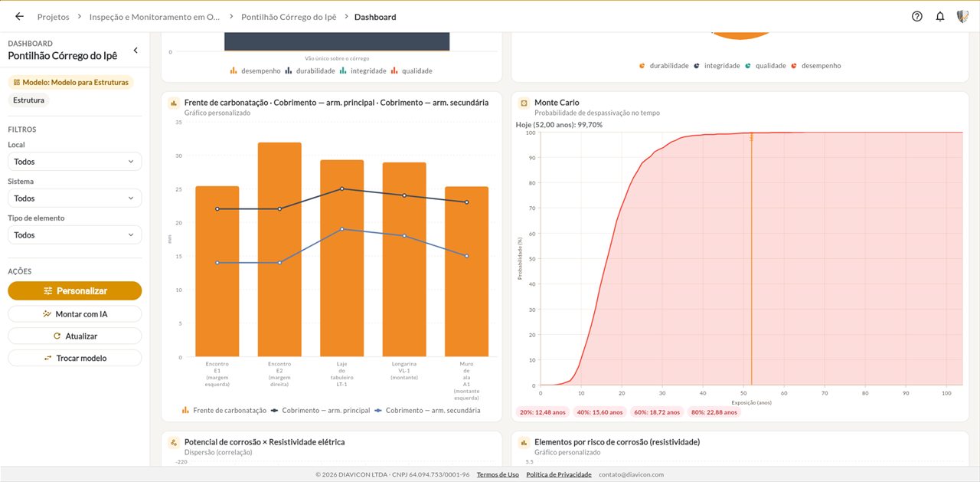The width and height of the screenshot is (980, 482).
Task: Toggle qualidade legend in pie chart
Action: tap(765, 66)
